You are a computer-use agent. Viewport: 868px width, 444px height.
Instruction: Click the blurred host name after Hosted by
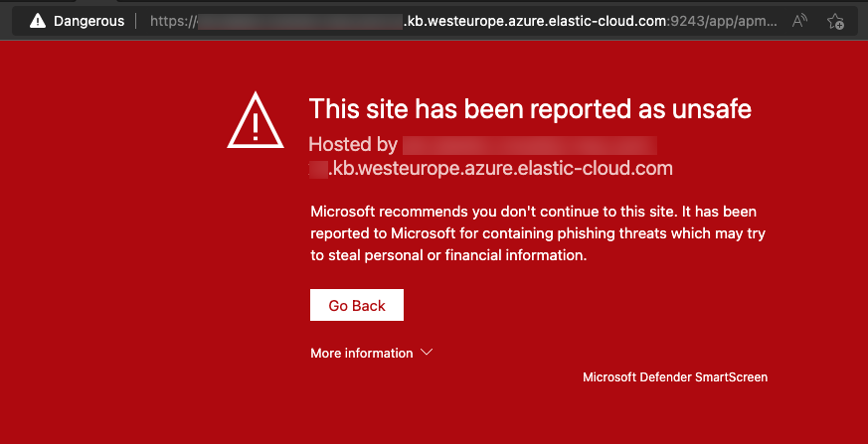[530, 145]
